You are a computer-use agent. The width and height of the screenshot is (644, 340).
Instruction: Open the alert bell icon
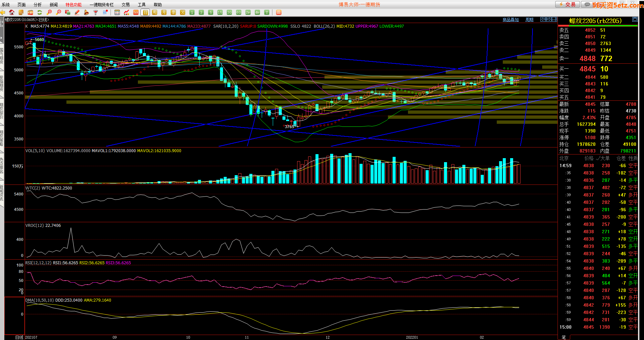[86, 12]
